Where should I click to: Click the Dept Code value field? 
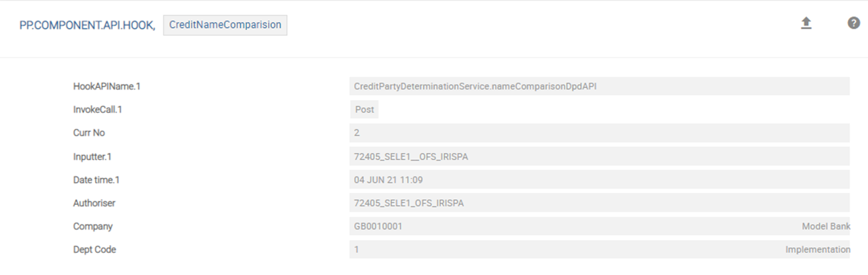(600, 249)
